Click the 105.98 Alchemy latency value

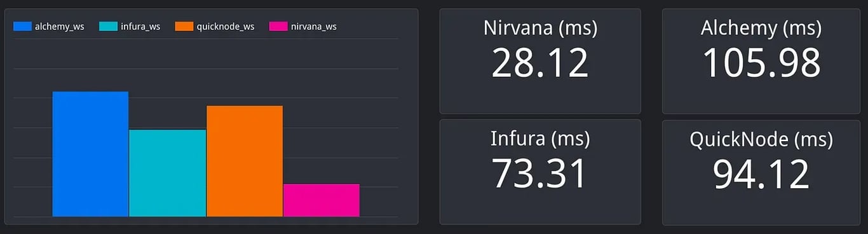tap(761, 63)
